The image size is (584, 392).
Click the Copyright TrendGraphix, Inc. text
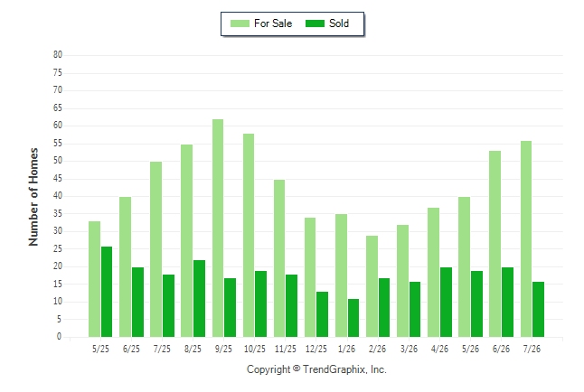pos(316,369)
